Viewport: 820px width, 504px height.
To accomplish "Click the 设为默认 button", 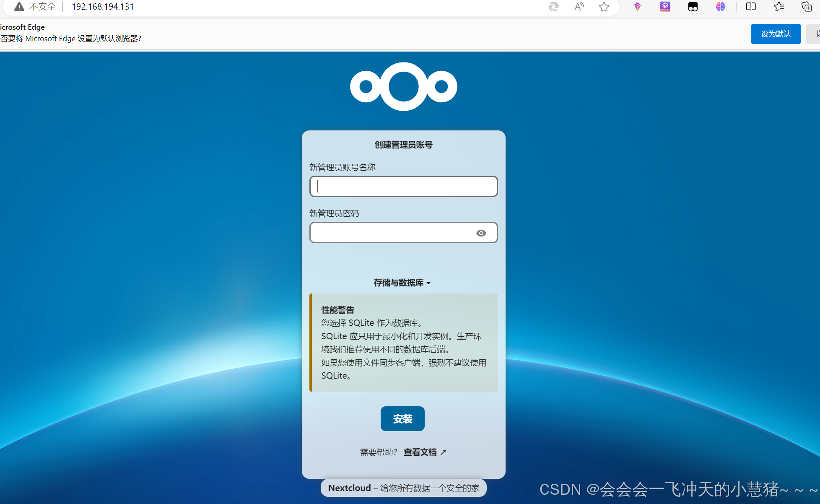I will (776, 34).
